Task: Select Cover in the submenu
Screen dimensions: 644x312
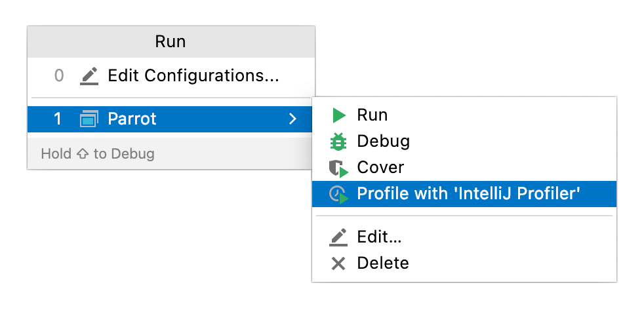Action: [464, 168]
